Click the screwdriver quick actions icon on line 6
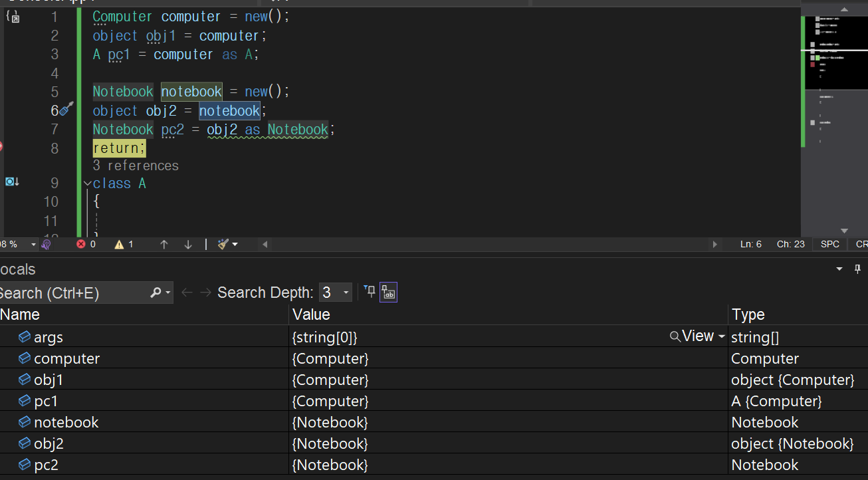The height and width of the screenshot is (480, 868). click(x=65, y=110)
